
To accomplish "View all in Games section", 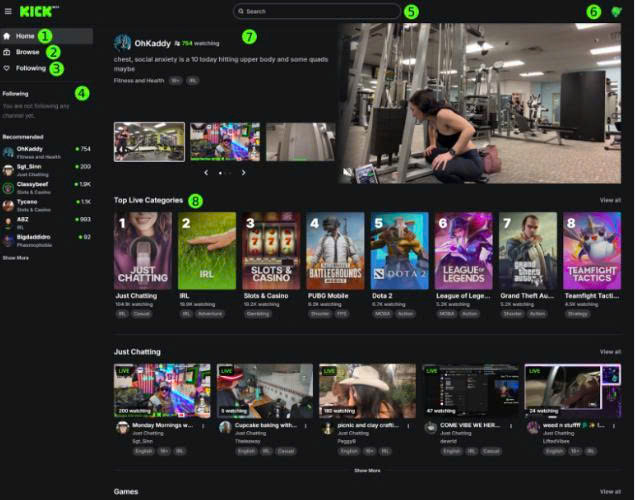I will [610, 491].
